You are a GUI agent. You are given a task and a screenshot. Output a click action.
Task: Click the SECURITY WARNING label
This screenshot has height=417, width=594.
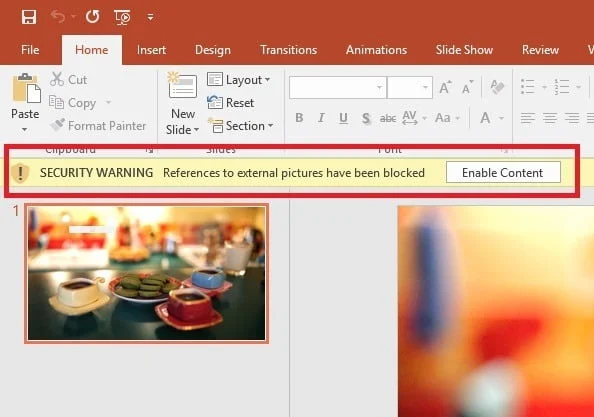coord(97,173)
